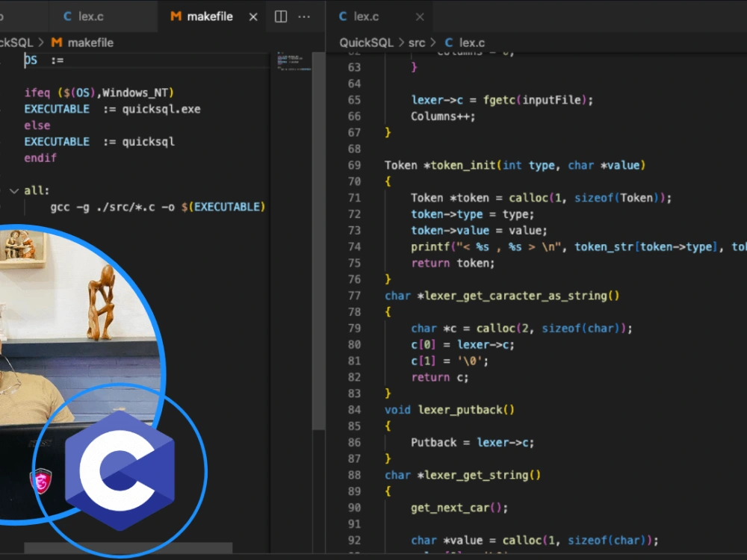Open the More Actions ellipsis menu

coord(303,16)
